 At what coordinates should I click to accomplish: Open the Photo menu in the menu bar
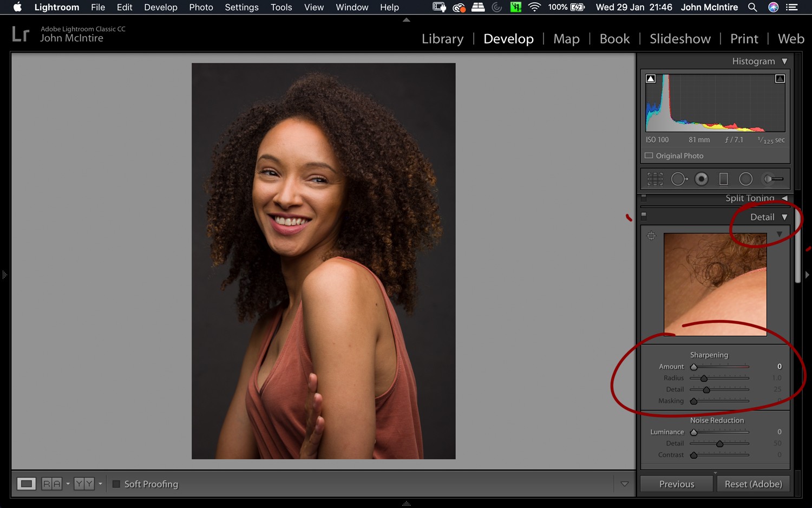coord(201,7)
